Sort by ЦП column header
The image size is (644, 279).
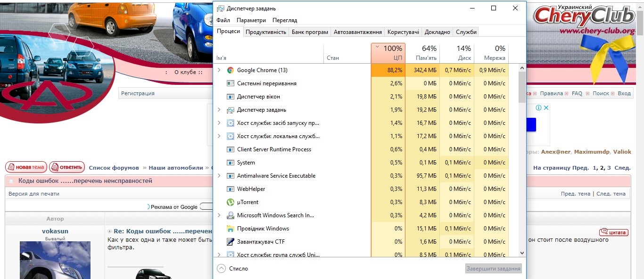tap(388, 53)
